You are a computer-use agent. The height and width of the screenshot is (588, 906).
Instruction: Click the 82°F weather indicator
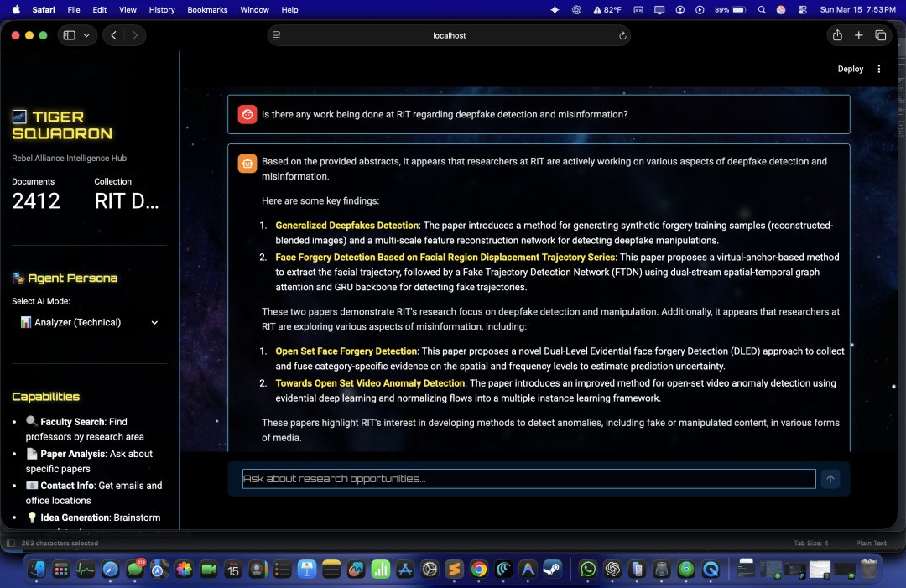607,10
